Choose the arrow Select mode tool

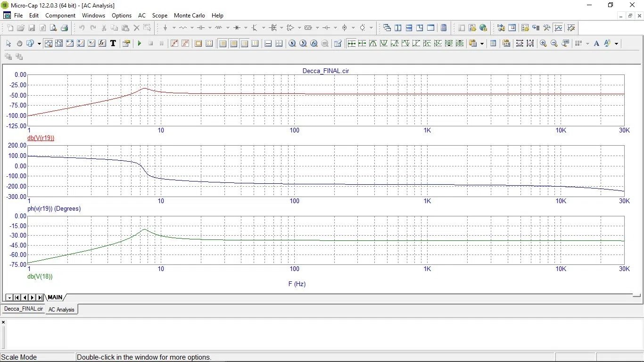pos(8,43)
